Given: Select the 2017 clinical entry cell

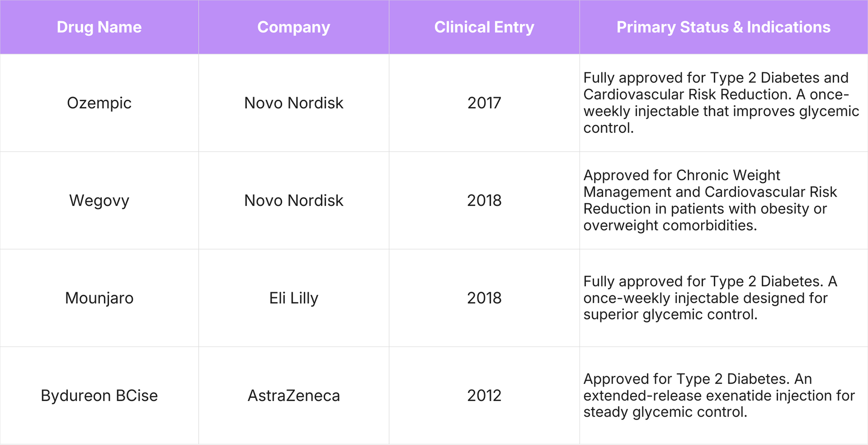Looking at the screenshot, I should 484,103.
